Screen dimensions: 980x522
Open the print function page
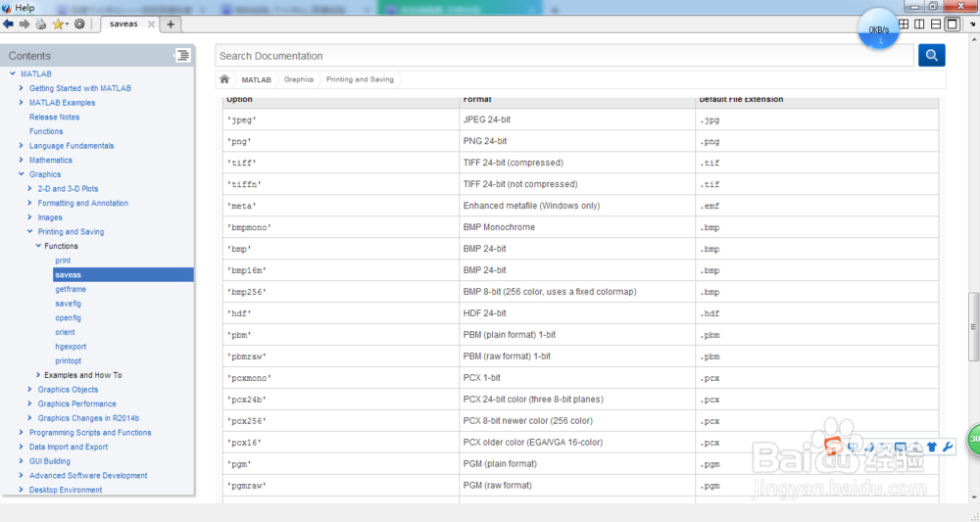[63, 261]
